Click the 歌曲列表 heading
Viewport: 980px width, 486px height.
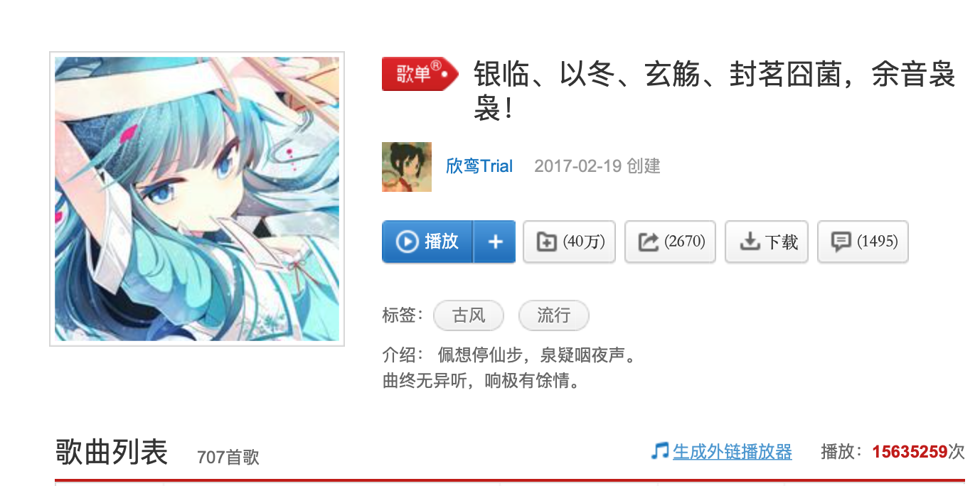coord(112,452)
